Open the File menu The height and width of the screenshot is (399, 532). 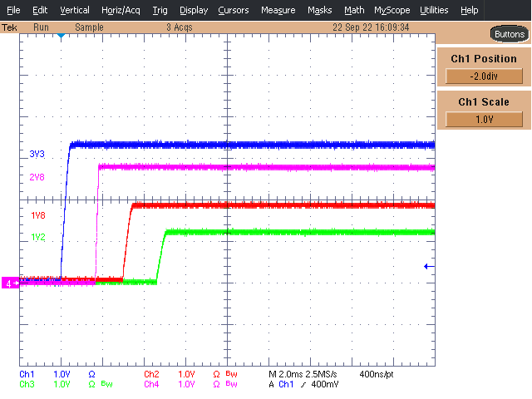click(13, 10)
